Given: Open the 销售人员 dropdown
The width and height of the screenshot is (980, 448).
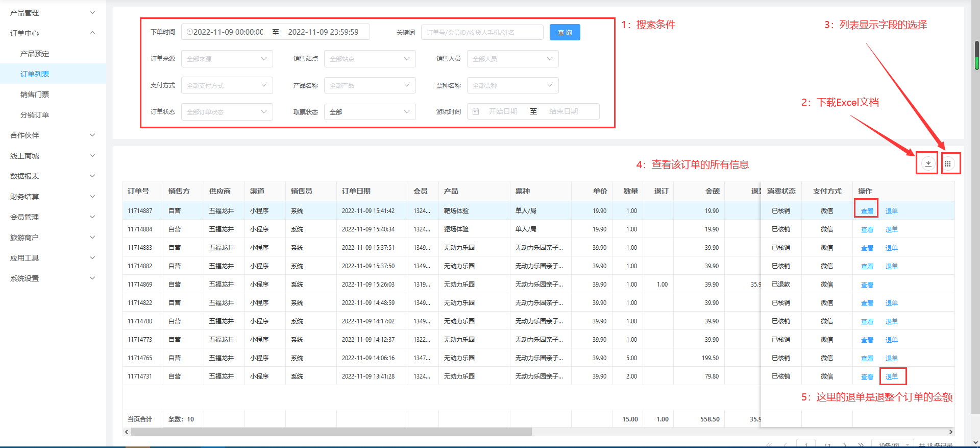Looking at the screenshot, I should click(512, 59).
